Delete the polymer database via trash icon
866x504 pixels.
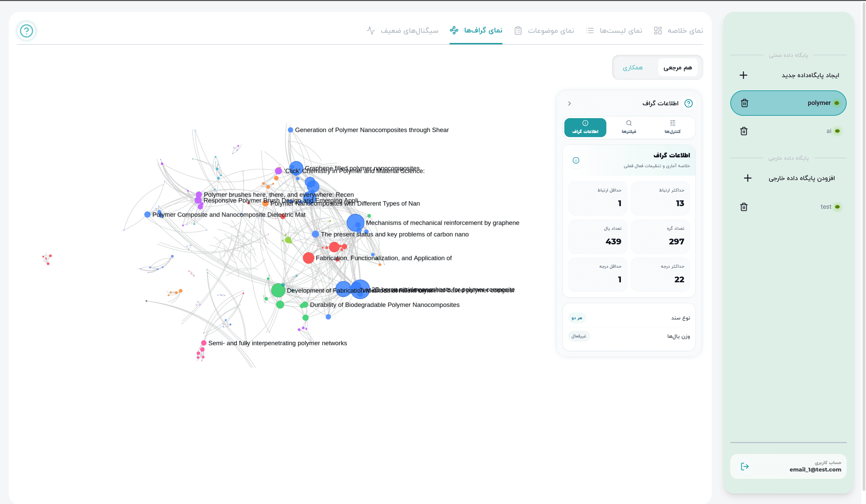click(744, 103)
